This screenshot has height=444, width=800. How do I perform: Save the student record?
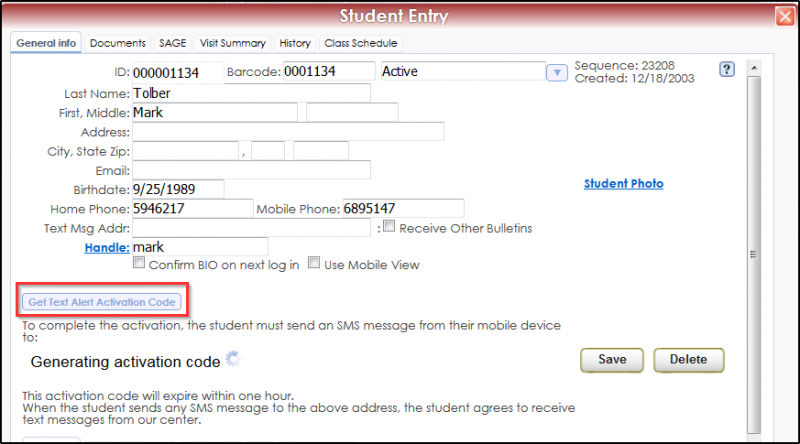pos(612,360)
